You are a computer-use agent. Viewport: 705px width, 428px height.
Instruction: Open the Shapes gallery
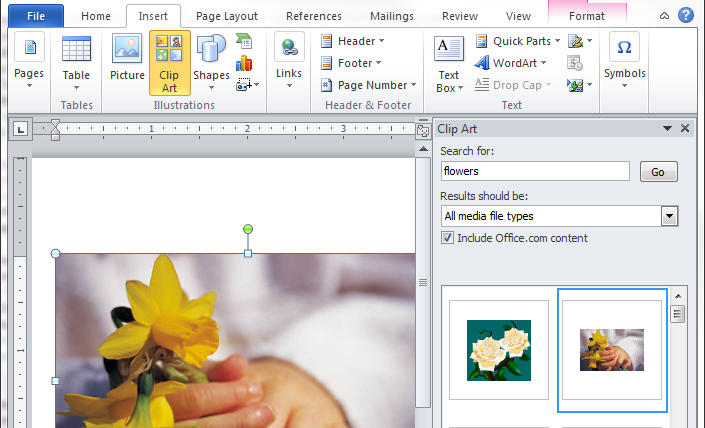pyautogui.click(x=211, y=62)
